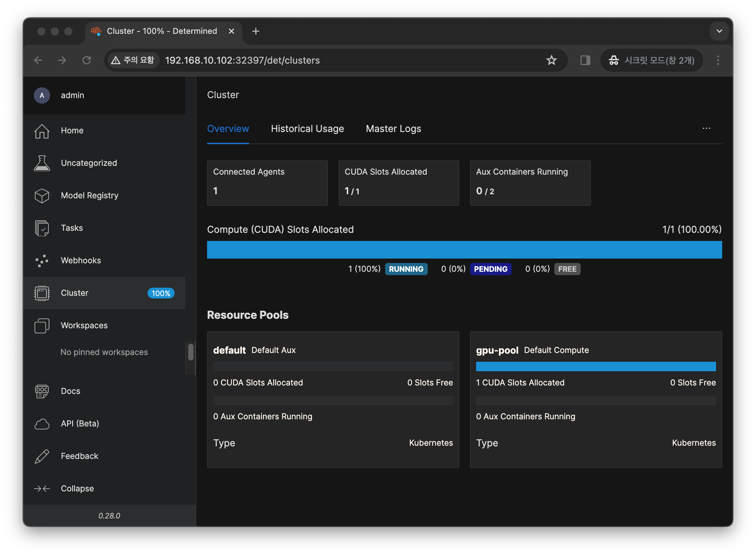Open the gpu-pool resource pool card

click(596, 399)
